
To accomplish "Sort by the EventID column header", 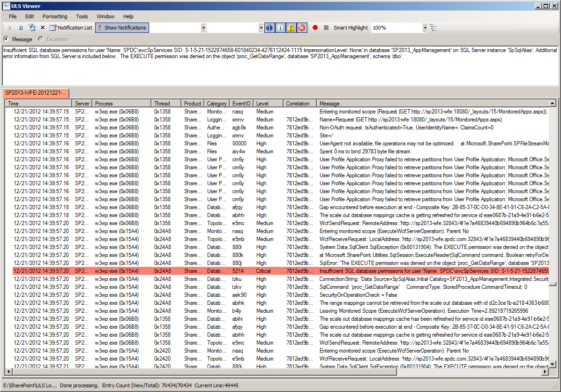I will pos(241,104).
